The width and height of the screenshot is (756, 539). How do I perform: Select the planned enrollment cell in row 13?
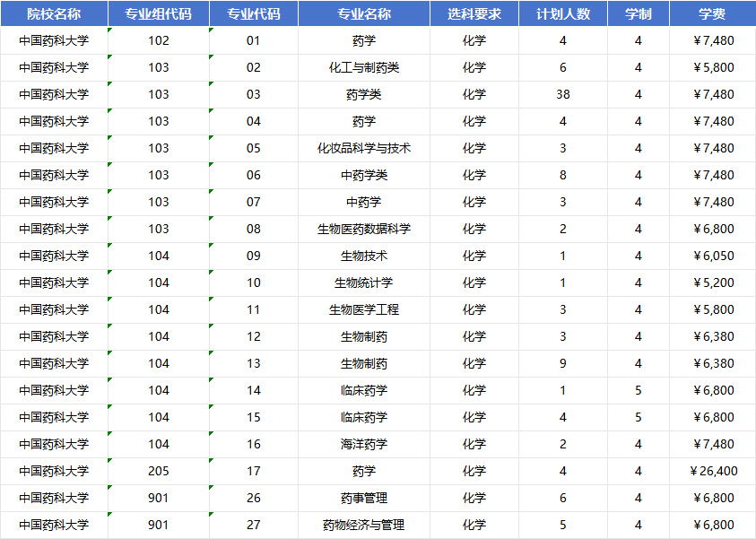pos(563,363)
